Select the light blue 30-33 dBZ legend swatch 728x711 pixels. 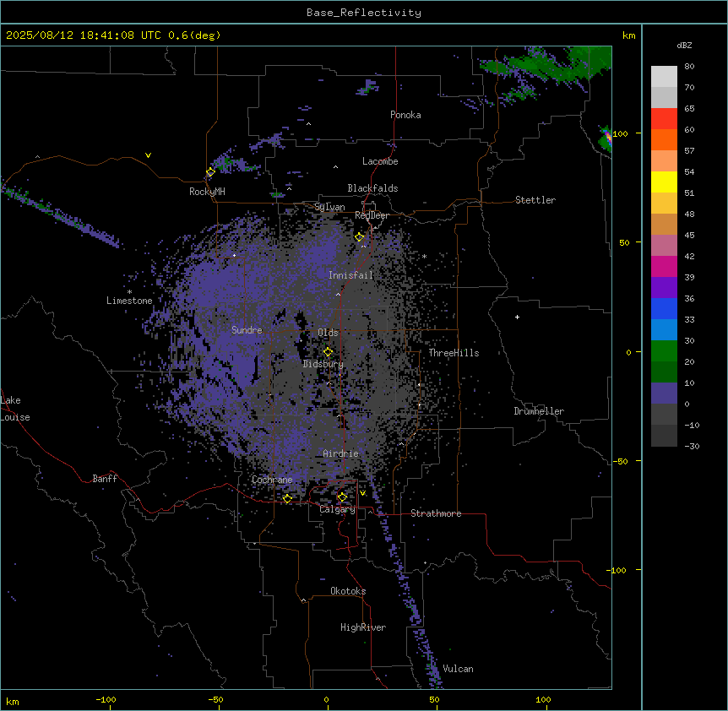point(664,329)
